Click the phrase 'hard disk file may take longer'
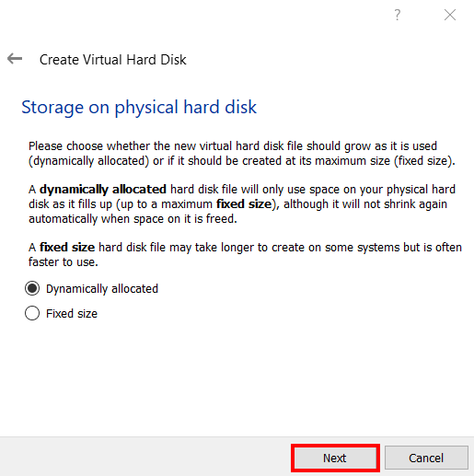 tap(176, 248)
